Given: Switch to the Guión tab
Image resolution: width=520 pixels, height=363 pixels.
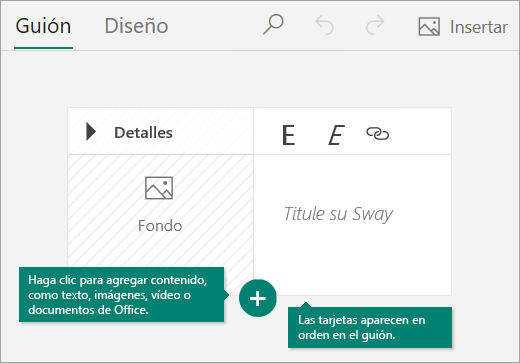Looking at the screenshot, I should coord(43,26).
